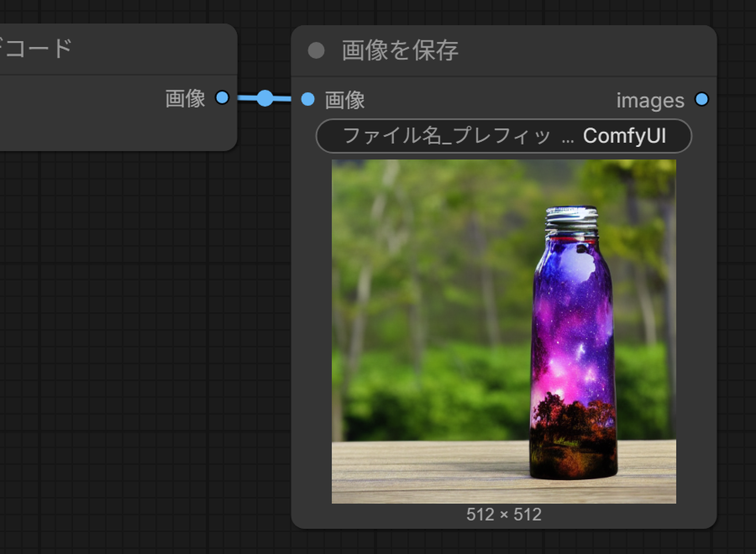Collapse the 画像を保存 node using its gray dot
The image size is (756, 554).
click(316, 51)
